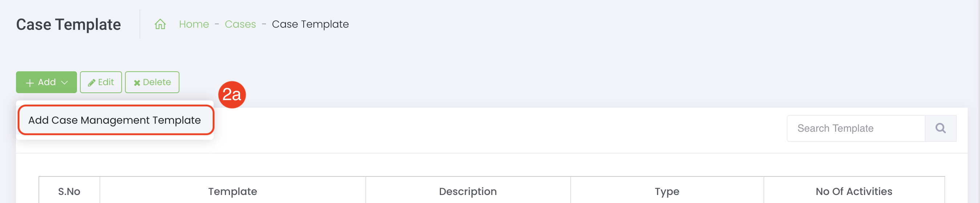Screen dimensions: 980x203
Task: Sort by the Description column header
Action: 467,191
